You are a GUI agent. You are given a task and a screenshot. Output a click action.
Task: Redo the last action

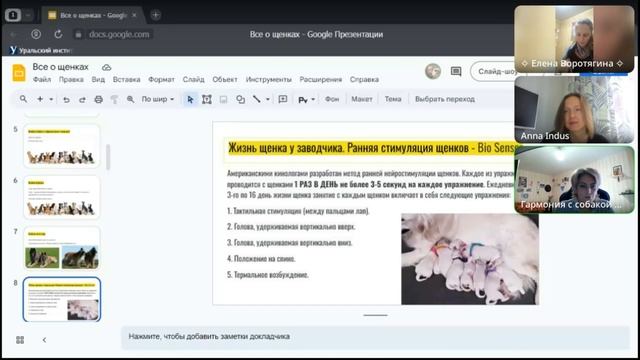82,99
